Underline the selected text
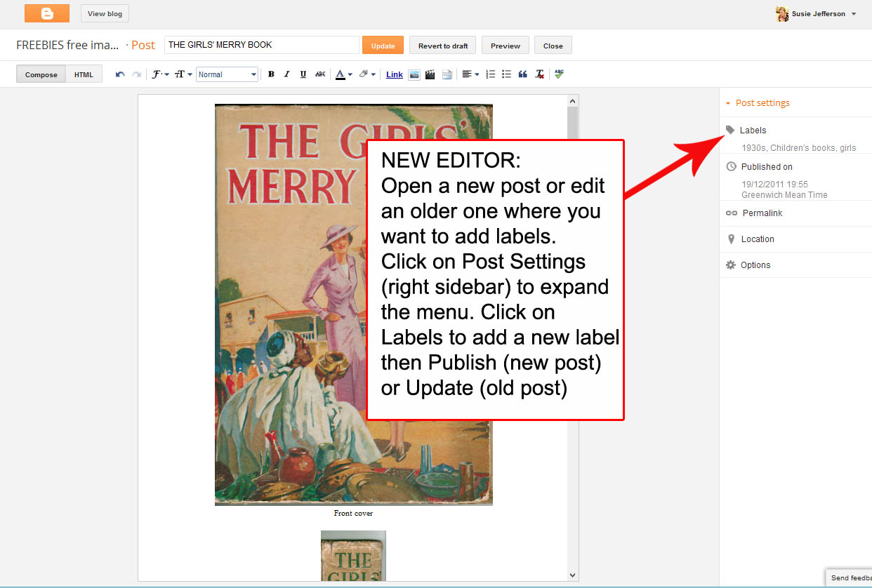Screen dimensions: 872x588 point(303,74)
